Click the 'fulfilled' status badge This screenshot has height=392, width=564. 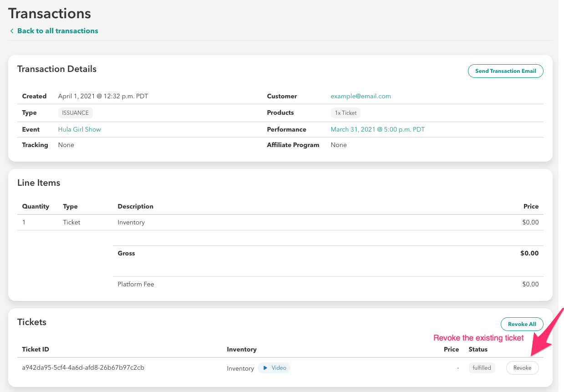[482, 368]
